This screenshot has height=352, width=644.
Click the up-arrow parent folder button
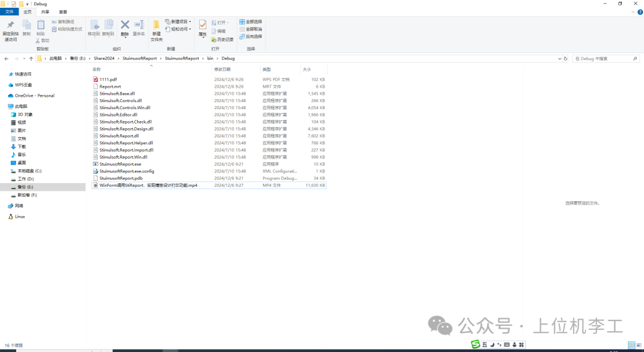32,58
